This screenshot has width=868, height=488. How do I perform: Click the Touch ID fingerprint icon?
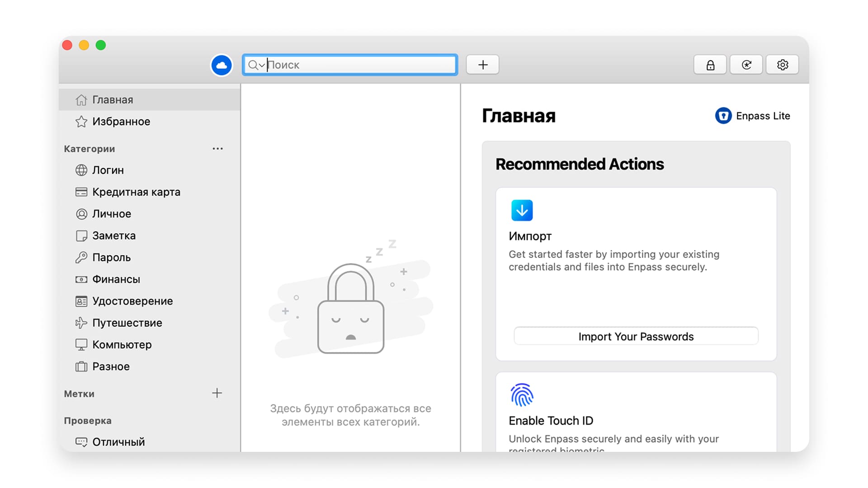point(522,395)
